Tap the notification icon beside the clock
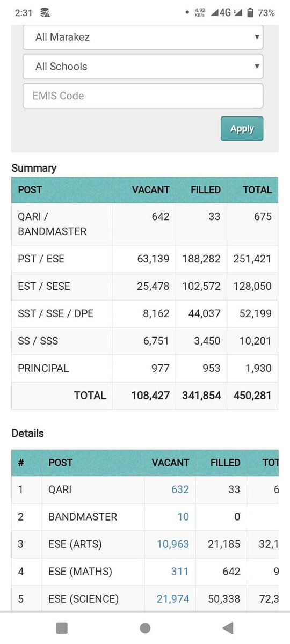 (45, 12)
